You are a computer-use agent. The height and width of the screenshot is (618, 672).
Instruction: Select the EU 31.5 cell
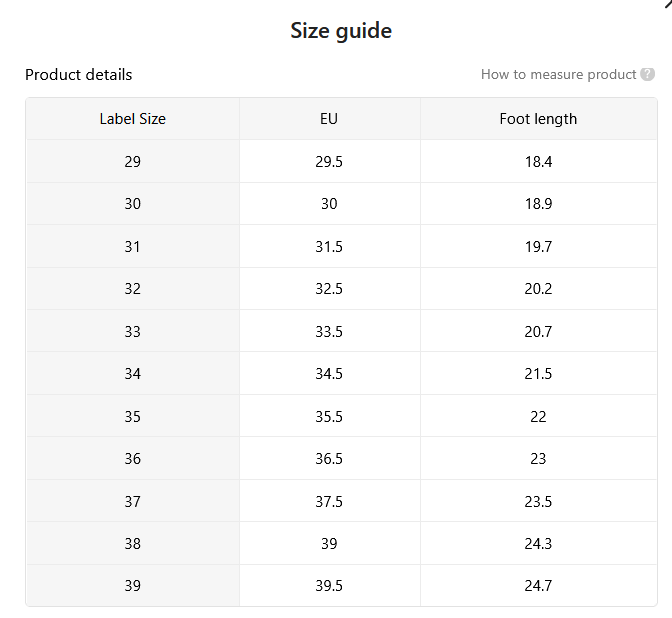(x=329, y=246)
